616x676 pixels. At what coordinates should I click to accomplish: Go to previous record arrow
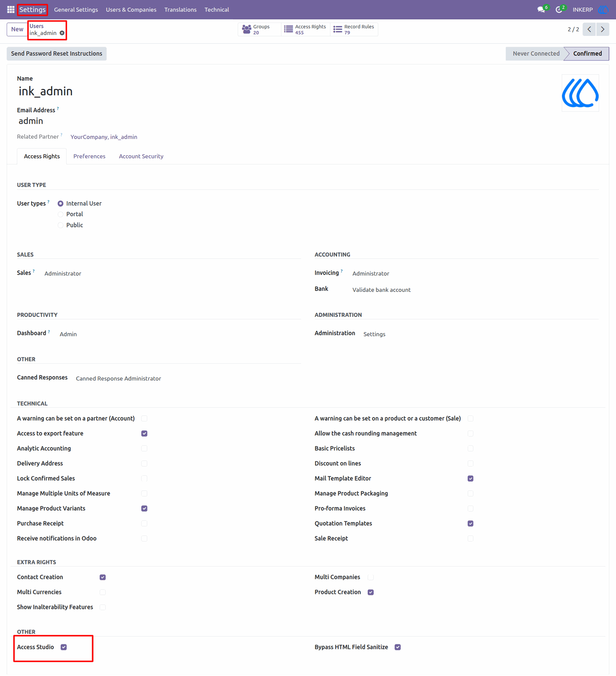pos(589,29)
